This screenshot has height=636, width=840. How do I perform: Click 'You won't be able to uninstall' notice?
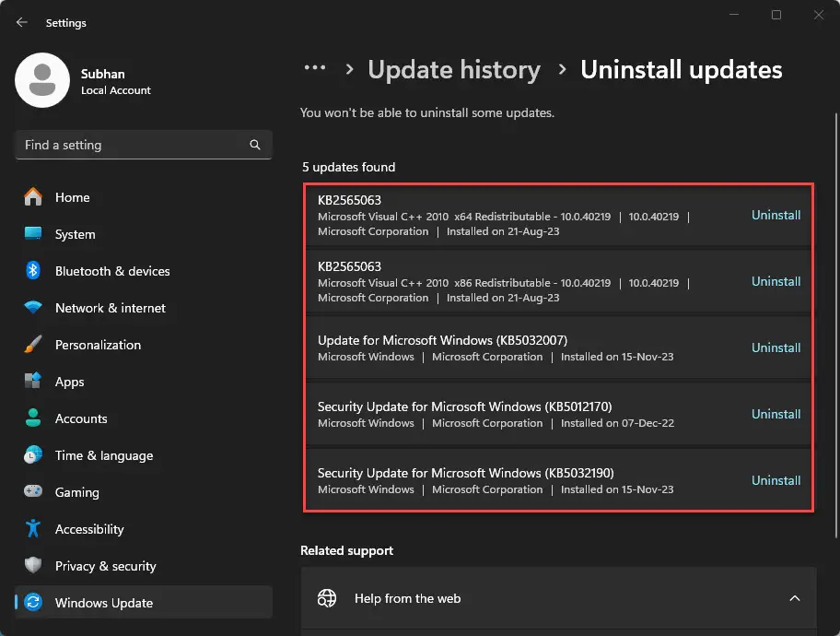[x=427, y=112]
